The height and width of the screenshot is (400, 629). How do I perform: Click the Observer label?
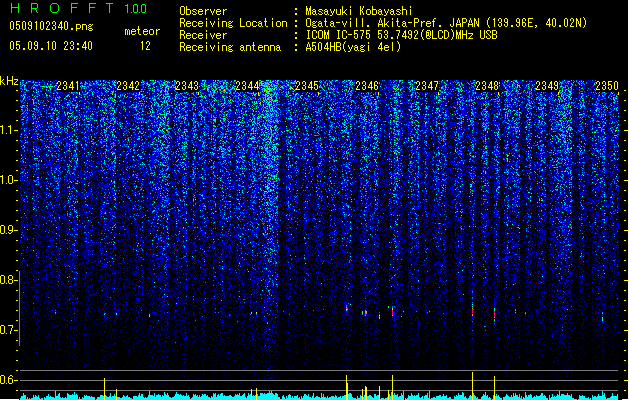[x=203, y=11]
